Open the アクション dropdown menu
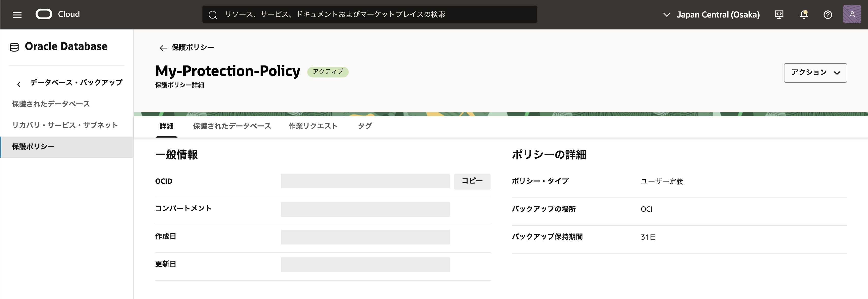The height and width of the screenshot is (299, 868). 815,73
